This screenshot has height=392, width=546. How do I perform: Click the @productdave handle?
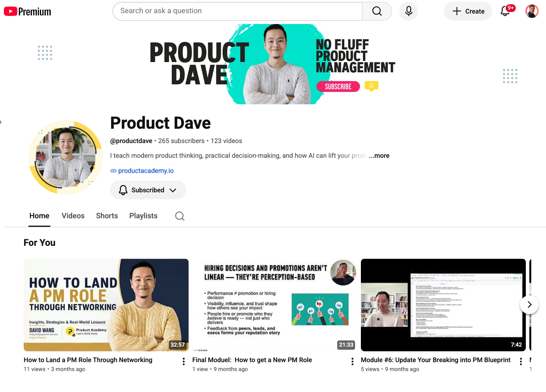coord(131,141)
